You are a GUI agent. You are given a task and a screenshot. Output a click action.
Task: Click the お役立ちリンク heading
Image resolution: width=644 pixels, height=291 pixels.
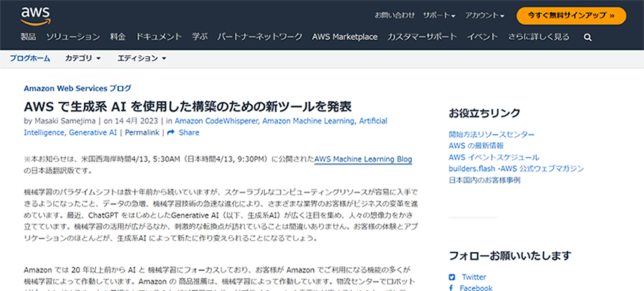point(484,113)
